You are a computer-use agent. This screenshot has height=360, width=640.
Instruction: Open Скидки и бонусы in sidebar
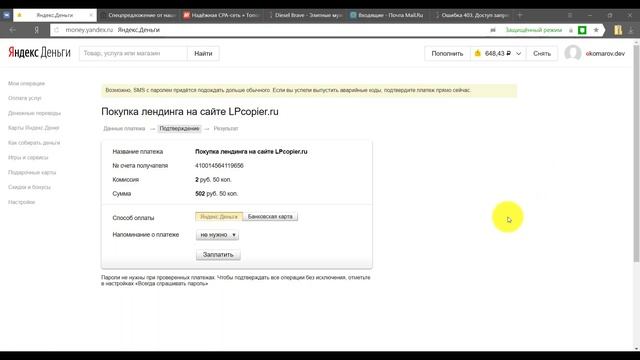point(29,187)
